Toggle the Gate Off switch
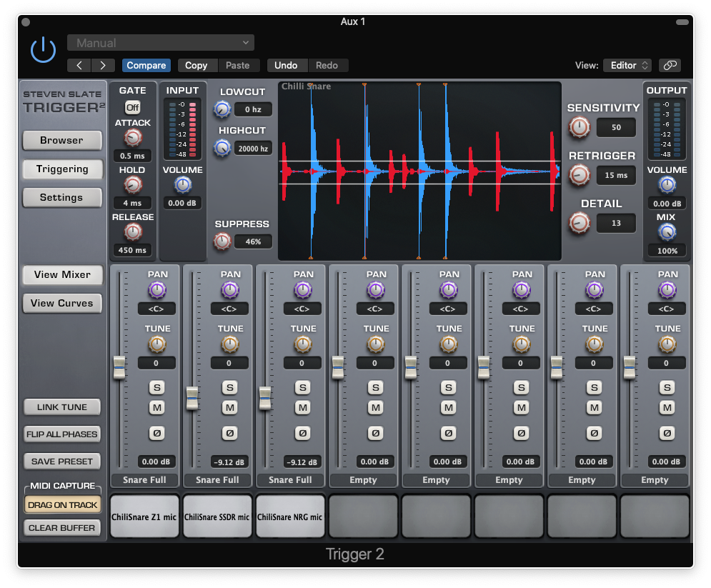Image resolution: width=711 pixels, height=588 pixels. point(132,107)
